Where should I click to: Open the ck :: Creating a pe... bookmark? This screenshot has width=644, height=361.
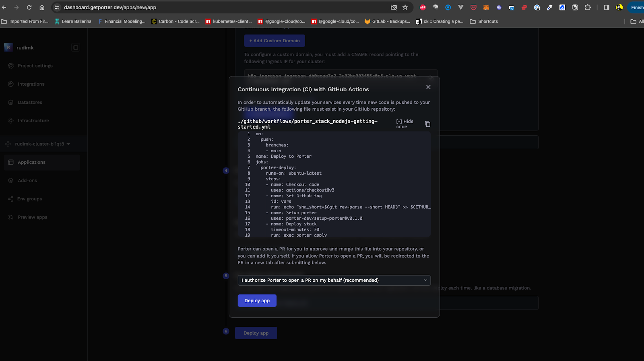coord(440,21)
